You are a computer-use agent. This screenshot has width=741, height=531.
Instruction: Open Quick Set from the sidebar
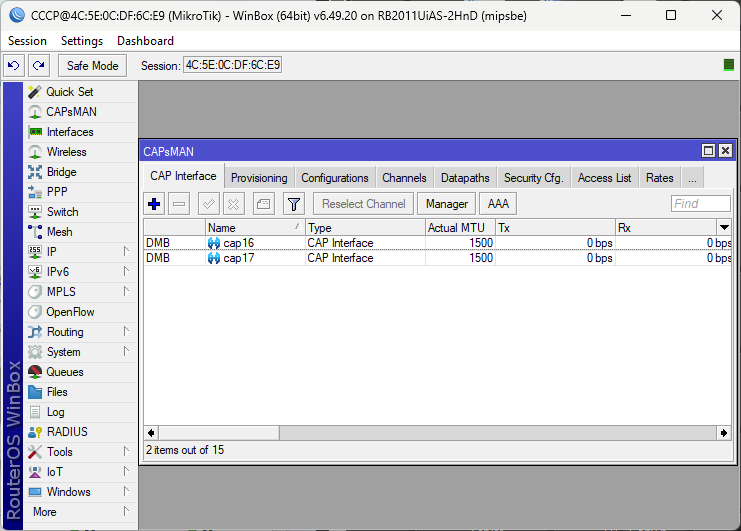[80, 92]
